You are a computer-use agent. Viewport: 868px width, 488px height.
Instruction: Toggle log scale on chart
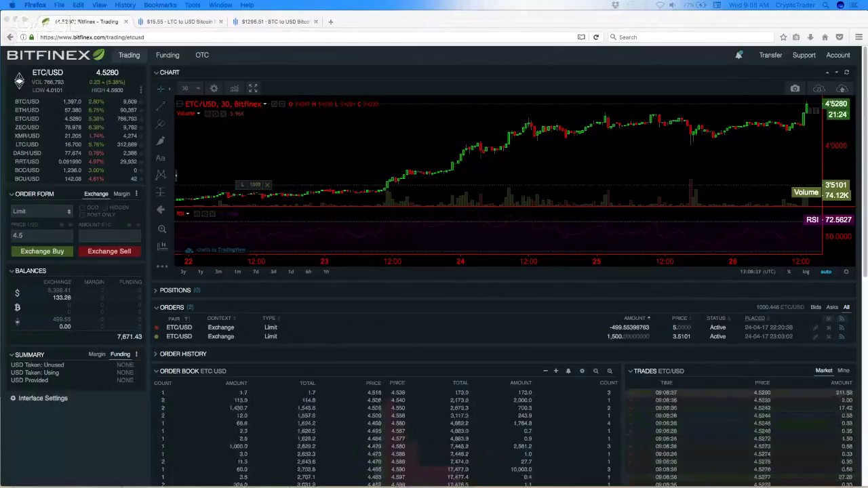pyautogui.click(x=806, y=272)
